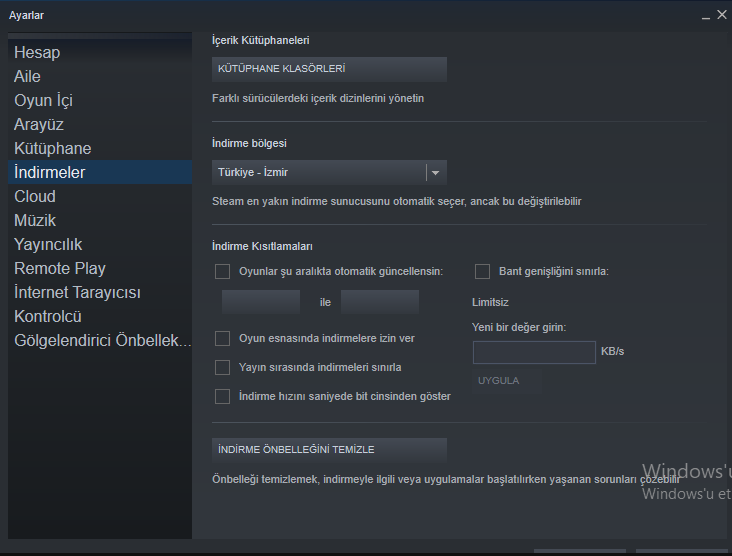Open Gölgelendirici Önbellek settings
The image size is (732, 556).
pyautogui.click(x=102, y=340)
